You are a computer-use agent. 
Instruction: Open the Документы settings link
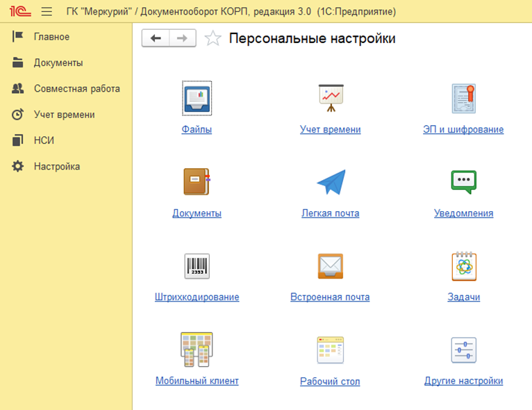[197, 213]
